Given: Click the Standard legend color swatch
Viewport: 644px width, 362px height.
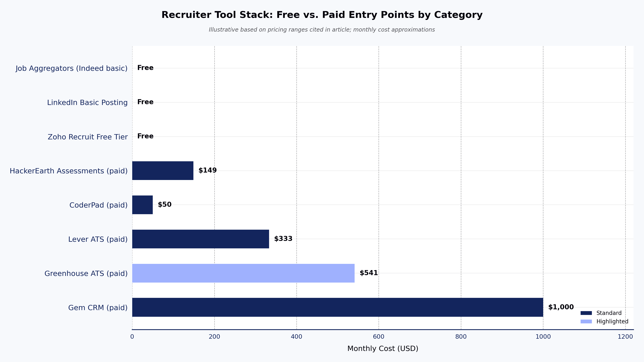Looking at the screenshot, I should click(586, 313).
